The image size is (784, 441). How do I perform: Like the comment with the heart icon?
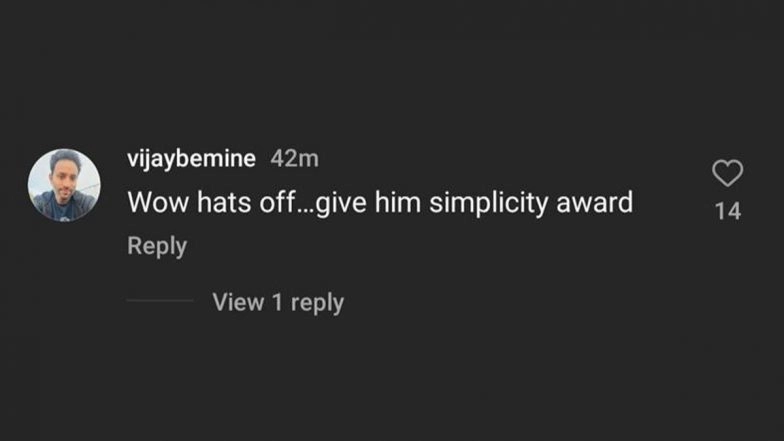coord(727,174)
